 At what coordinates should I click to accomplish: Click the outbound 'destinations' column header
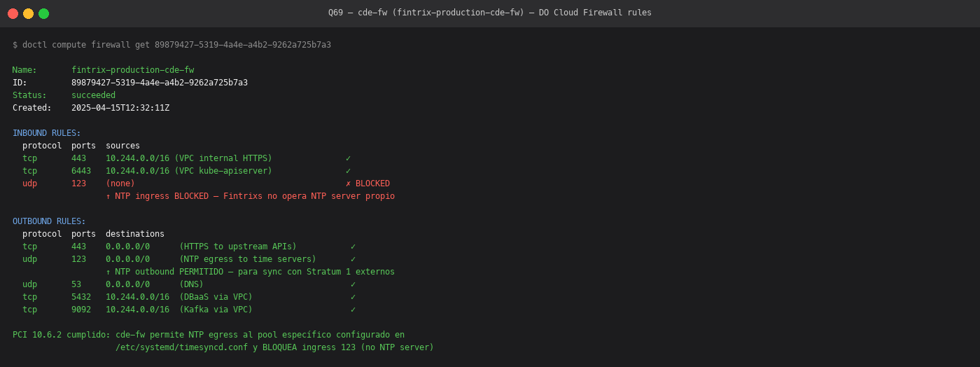pyautogui.click(x=135, y=234)
